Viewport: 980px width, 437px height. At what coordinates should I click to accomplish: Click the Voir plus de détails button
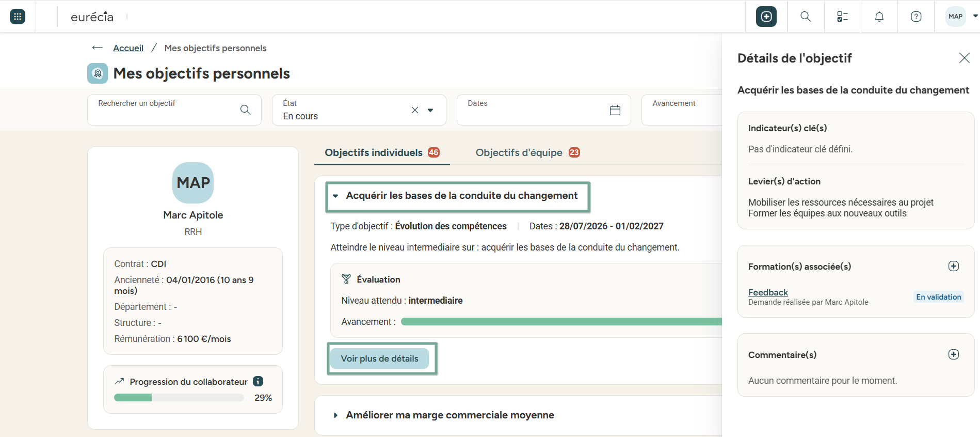pos(380,358)
